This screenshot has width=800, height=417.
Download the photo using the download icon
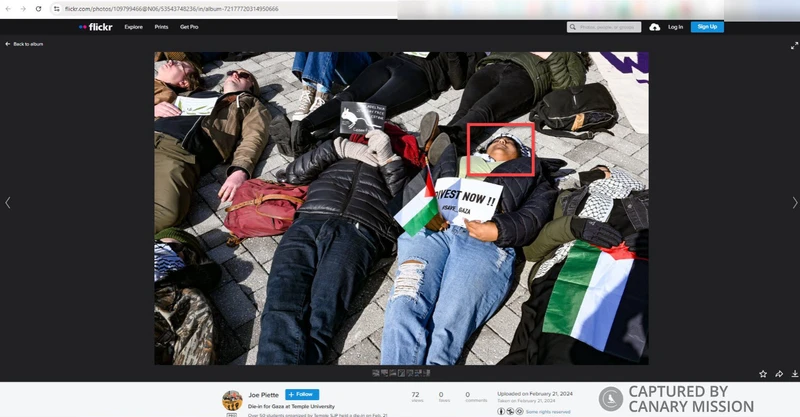(x=795, y=374)
